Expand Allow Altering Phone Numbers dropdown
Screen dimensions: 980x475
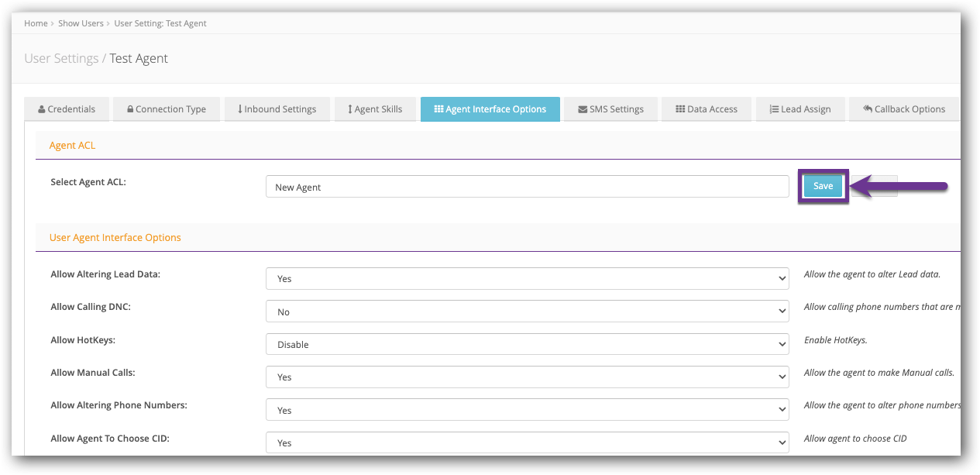[527, 411]
